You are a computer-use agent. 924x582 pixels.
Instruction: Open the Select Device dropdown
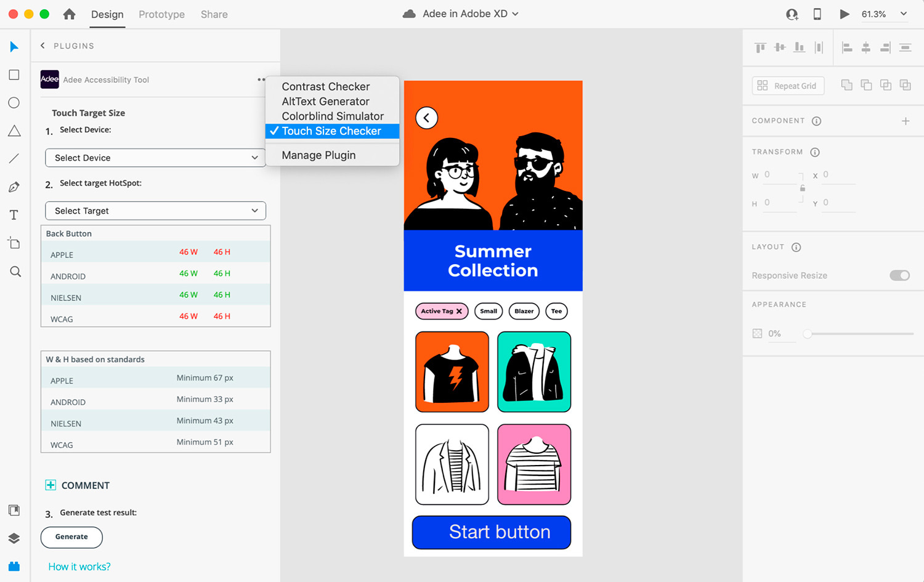[x=155, y=158]
